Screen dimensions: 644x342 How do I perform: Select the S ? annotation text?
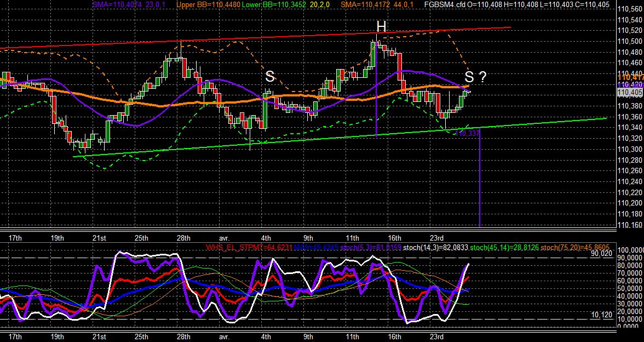(x=475, y=77)
